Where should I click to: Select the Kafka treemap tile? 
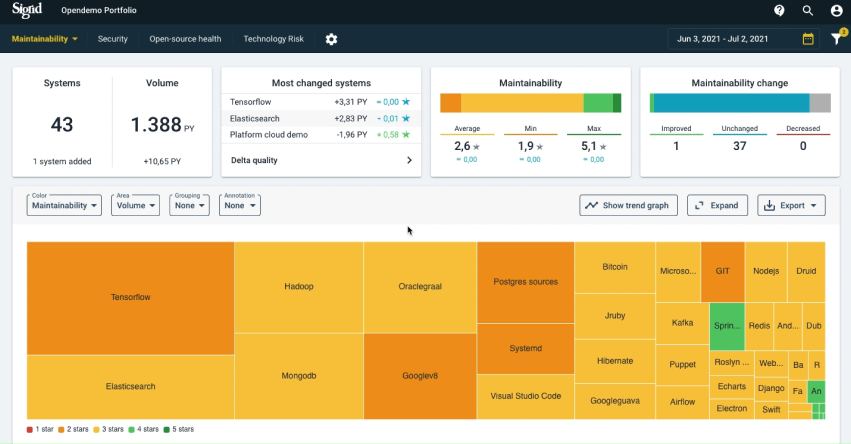coord(682,324)
